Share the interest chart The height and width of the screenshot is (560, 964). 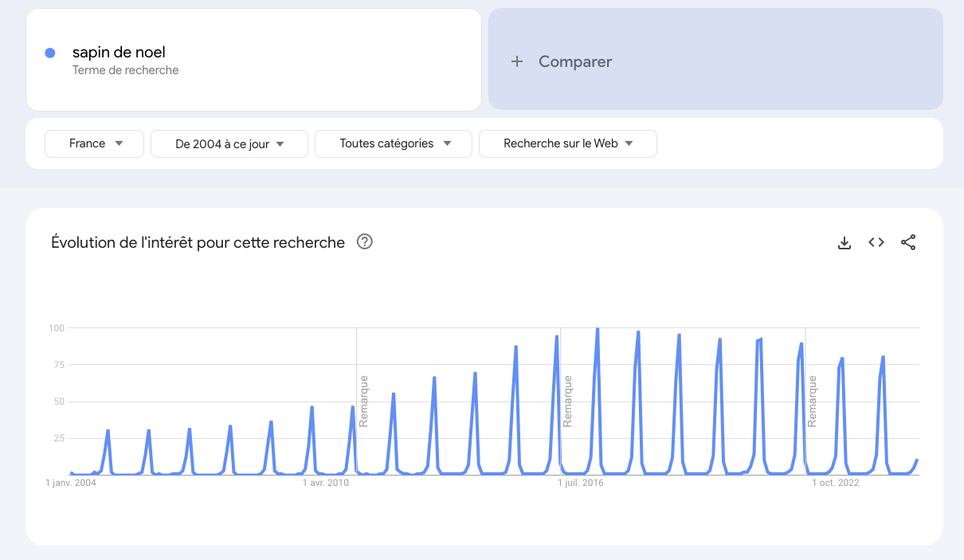point(908,243)
